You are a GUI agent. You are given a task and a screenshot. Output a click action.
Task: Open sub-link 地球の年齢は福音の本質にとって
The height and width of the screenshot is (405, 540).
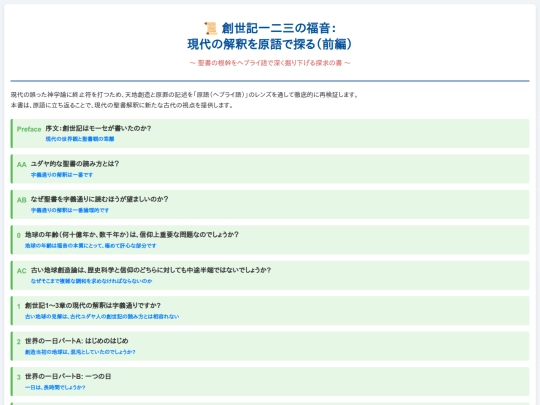coord(91,246)
